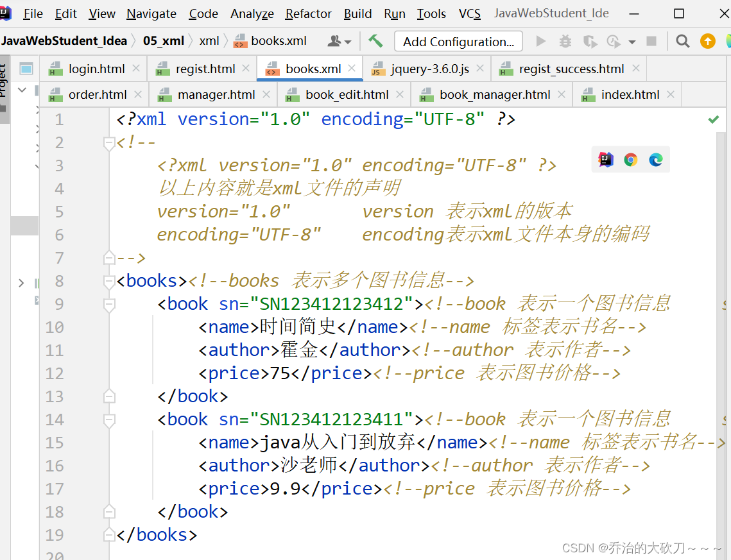Close the order.html tab

(x=138, y=94)
